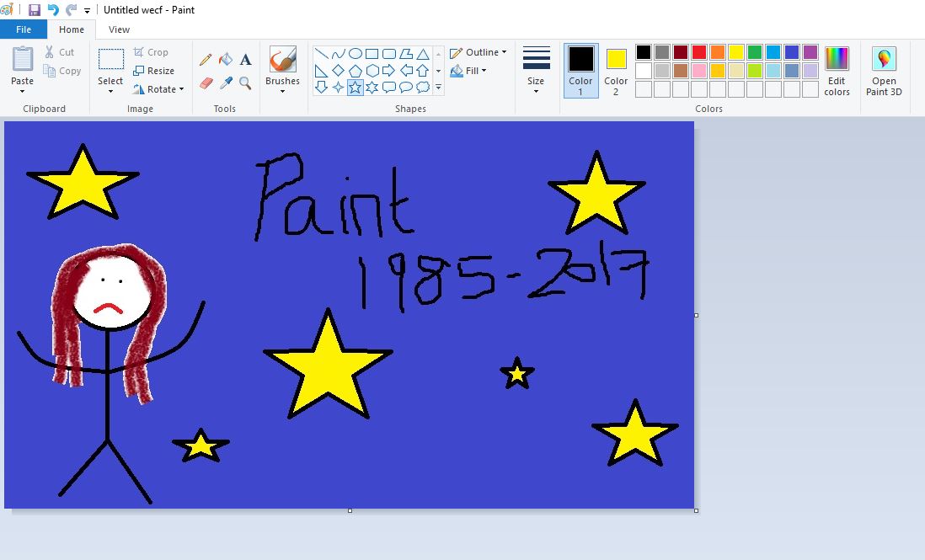The width and height of the screenshot is (925, 560).
Task: Switch to the View tab
Action: click(x=119, y=29)
